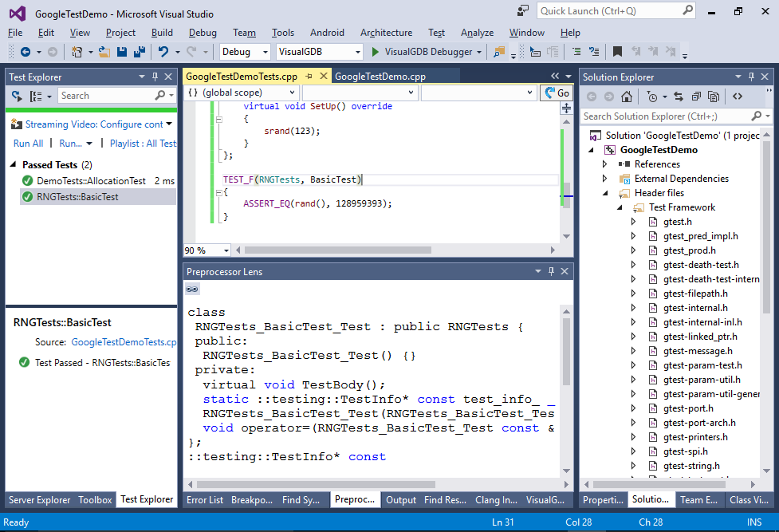Click the editor horizontal scrollbar thumb
The height and width of the screenshot is (532, 779).
(338, 250)
